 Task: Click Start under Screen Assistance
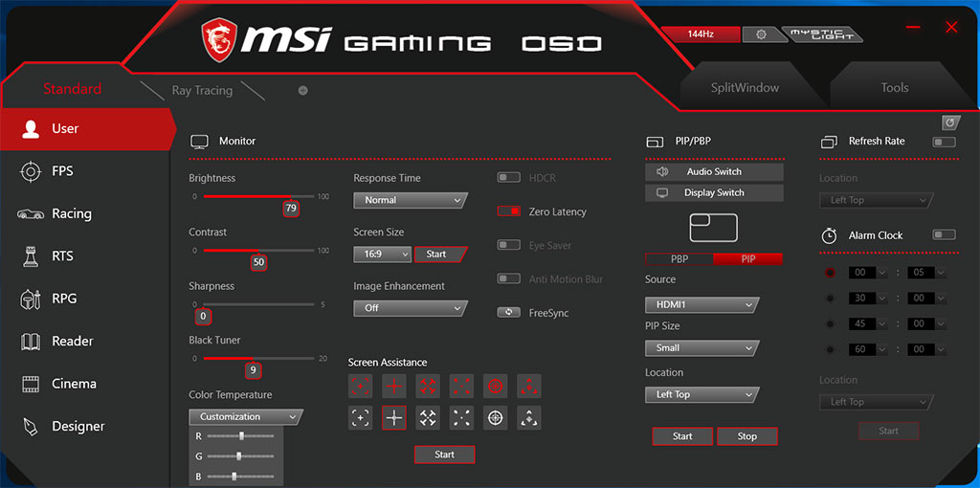444,455
